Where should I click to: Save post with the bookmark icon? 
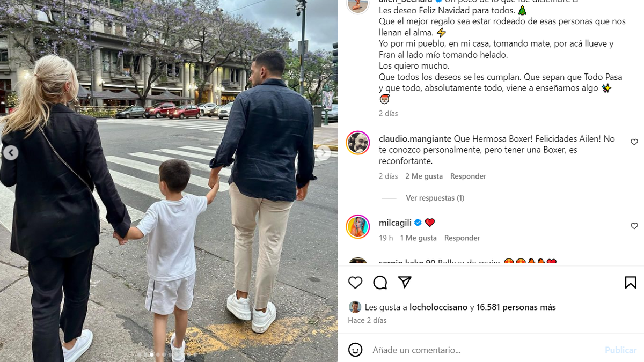pos(631,283)
